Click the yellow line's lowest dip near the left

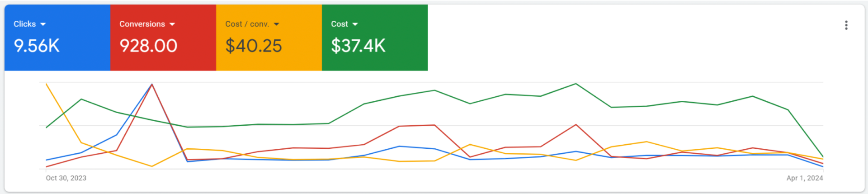[x=152, y=166]
